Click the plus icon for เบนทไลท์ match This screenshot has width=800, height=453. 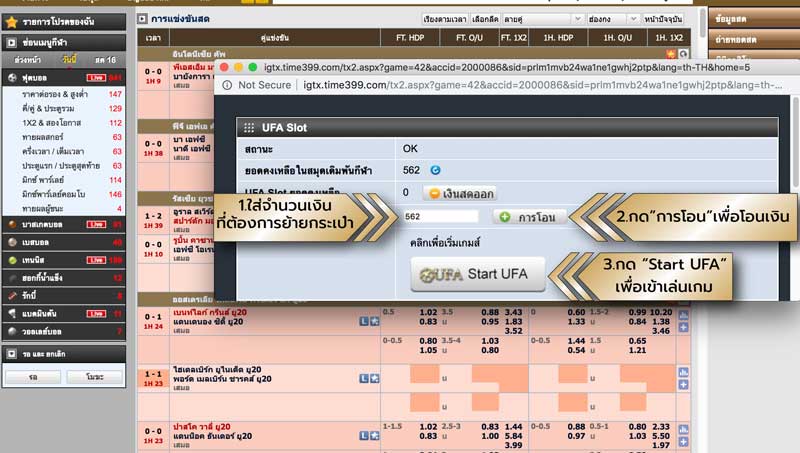(684, 328)
